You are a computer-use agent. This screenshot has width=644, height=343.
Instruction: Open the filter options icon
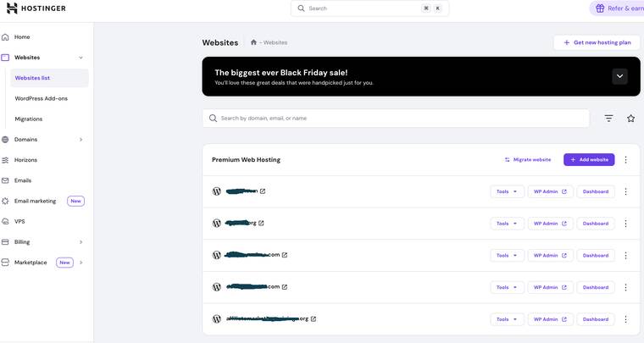(608, 119)
